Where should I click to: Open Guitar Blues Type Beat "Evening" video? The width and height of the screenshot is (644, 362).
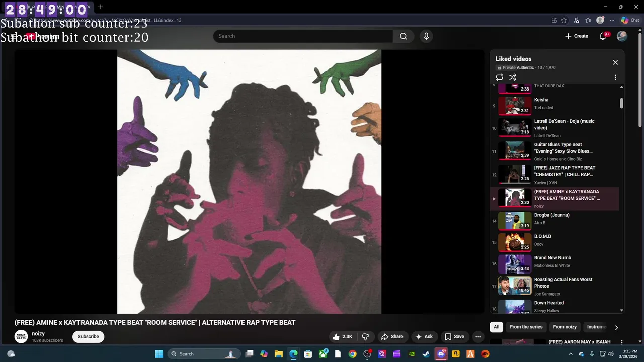coord(554,151)
